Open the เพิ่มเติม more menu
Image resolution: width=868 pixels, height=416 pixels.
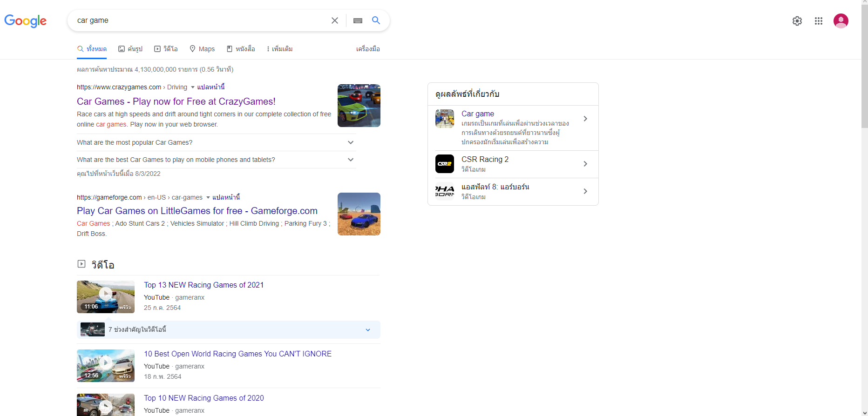coord(279,49)
